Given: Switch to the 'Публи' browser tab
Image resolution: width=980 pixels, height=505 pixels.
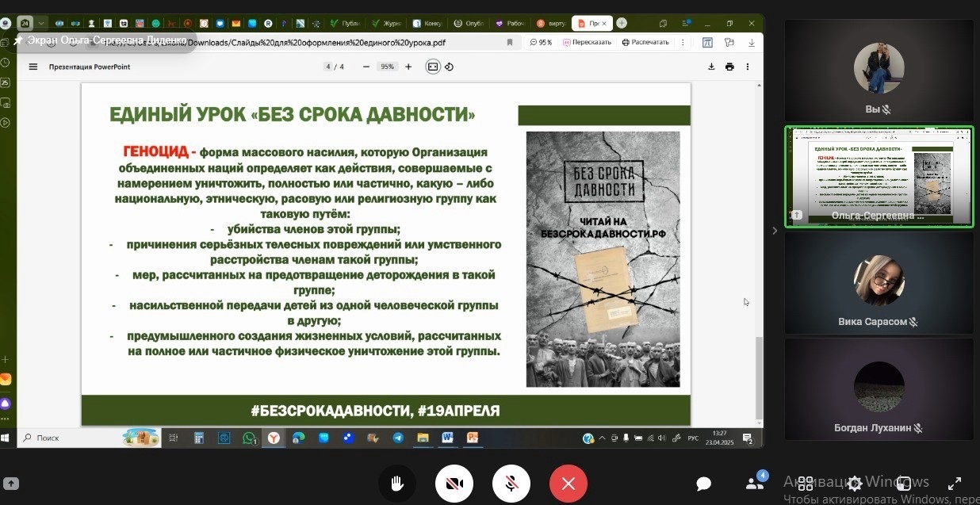Looking at the screenshot, I should [x=346, y=23].
